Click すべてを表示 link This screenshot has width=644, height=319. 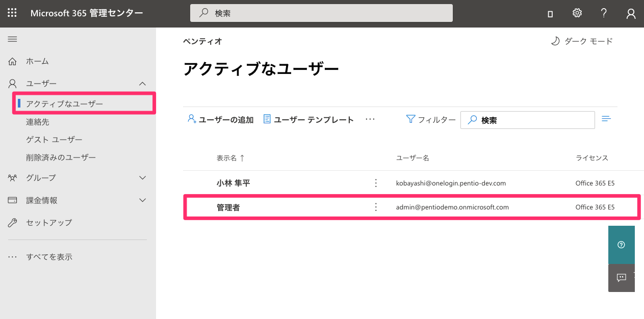[x=49, y=257]
